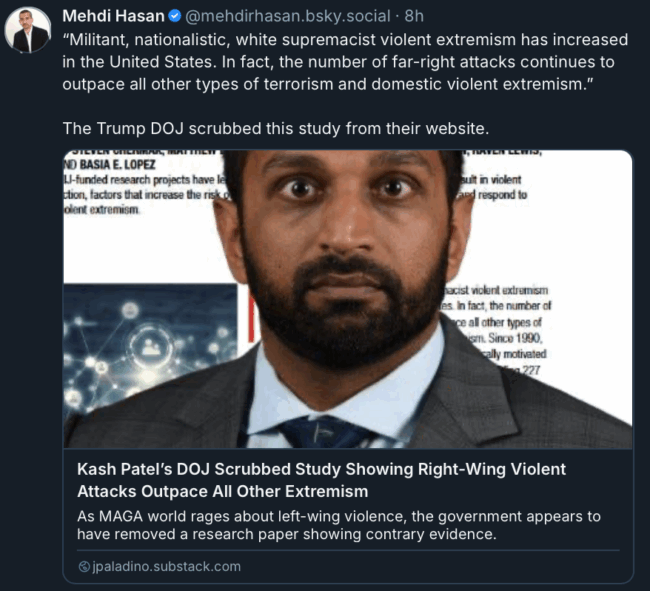Image resolution: width=650 pixels, height=591 pixels.
Task: Open the Mehdi Hasan display name
Action: 113,16
